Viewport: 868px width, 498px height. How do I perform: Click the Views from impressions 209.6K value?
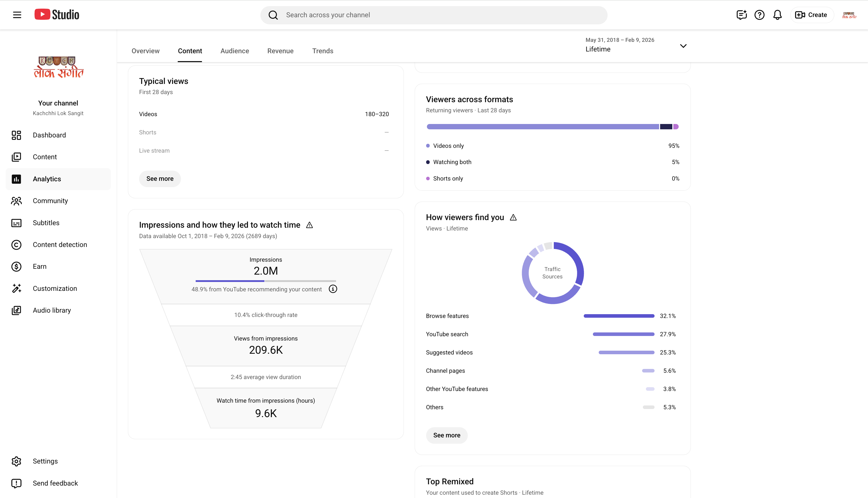266,350
